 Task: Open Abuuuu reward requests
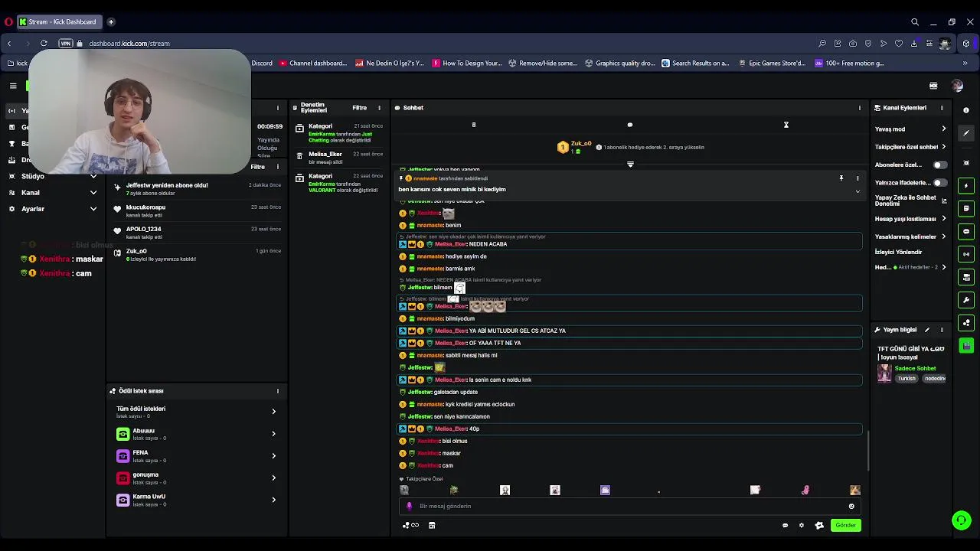pos(197,434)
